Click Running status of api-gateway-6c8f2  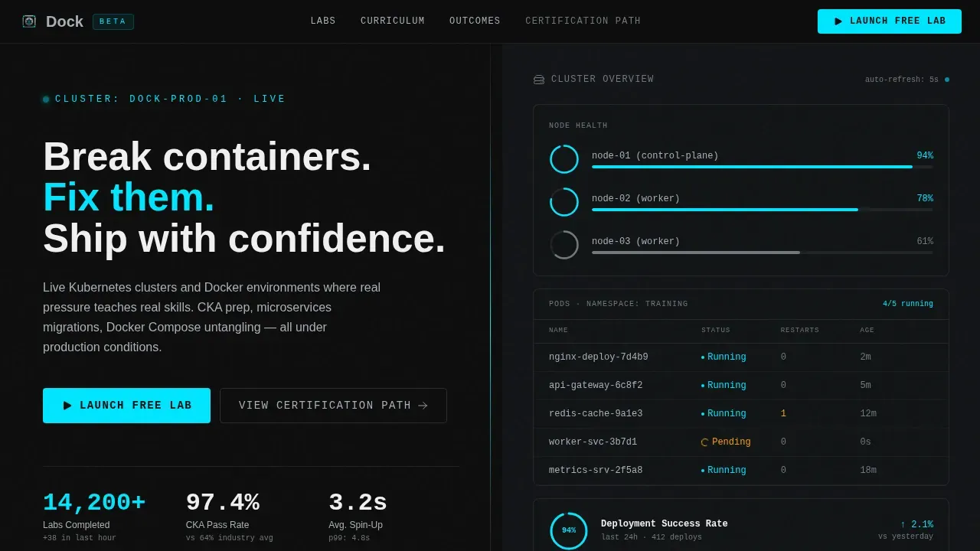coord(724,386)
